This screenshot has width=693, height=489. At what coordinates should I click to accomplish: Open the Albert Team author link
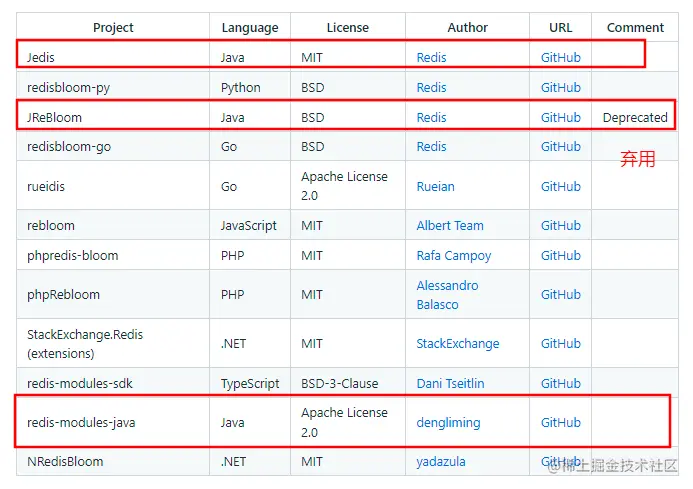coord(450,225)
